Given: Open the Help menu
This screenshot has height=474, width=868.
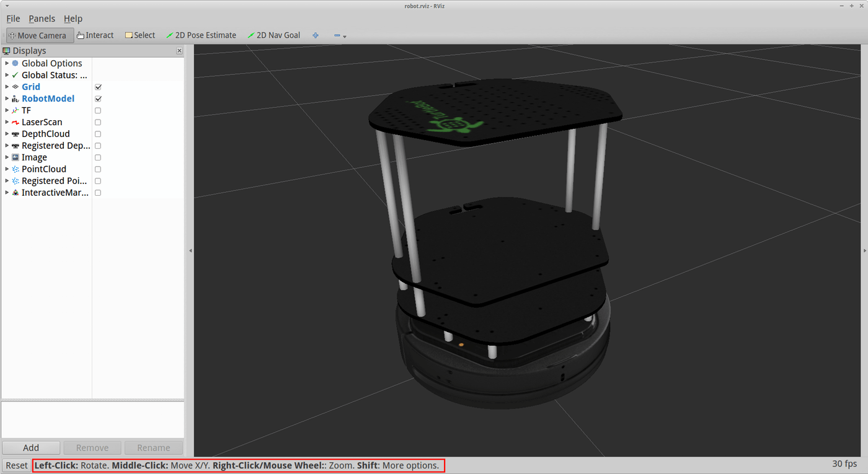Looking at the screenshot, I should [x=73, y=19].
